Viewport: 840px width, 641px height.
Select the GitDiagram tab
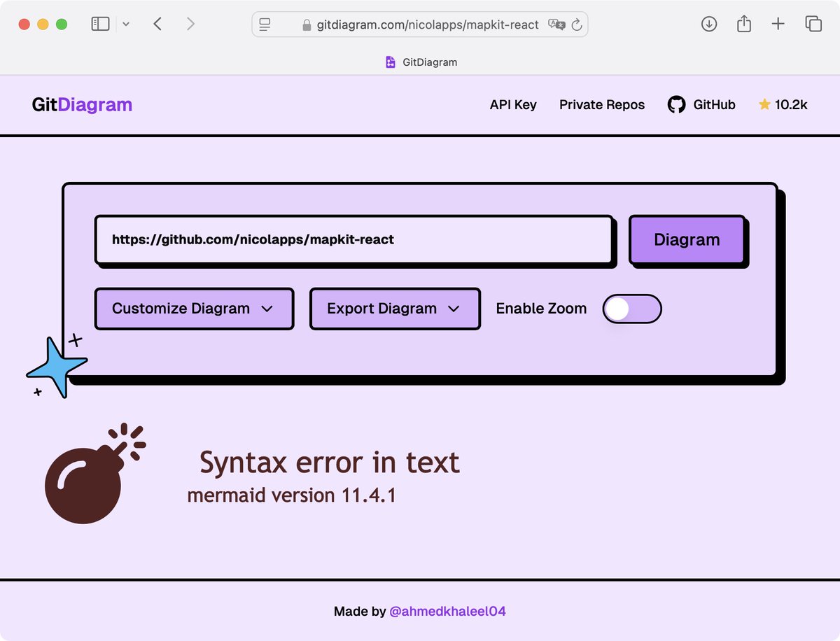[x=421, y=62]
